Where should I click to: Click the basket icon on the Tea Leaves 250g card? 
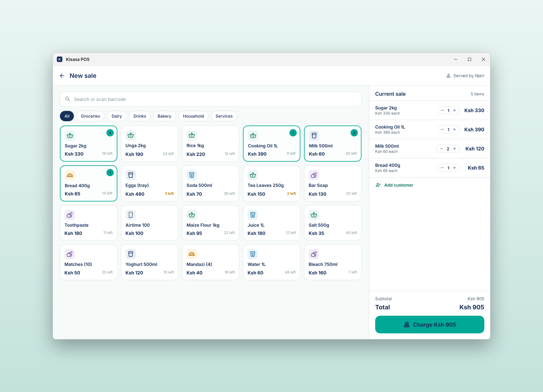click(x=253, y=175)
